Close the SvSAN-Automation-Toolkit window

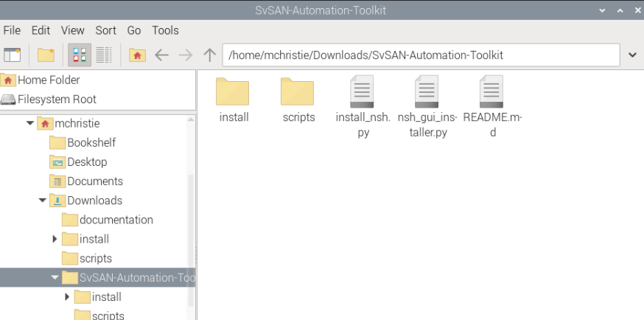[x=637, y=10]
